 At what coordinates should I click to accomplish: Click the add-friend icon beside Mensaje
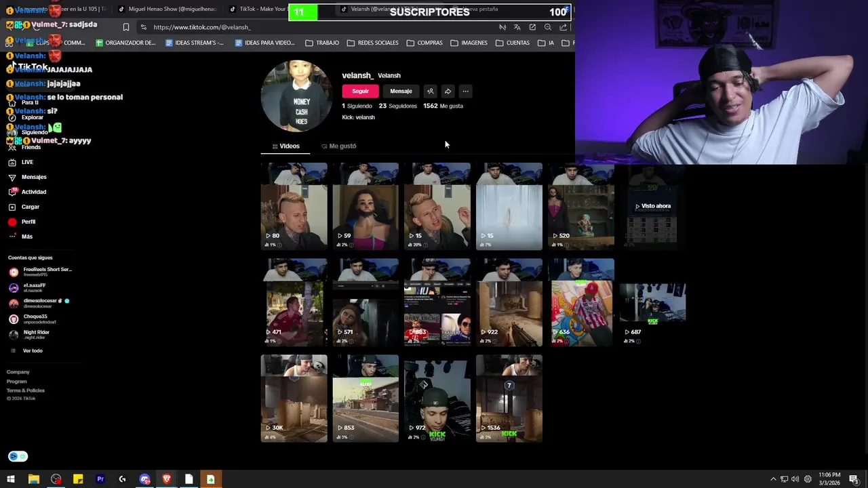pos(430,91)
